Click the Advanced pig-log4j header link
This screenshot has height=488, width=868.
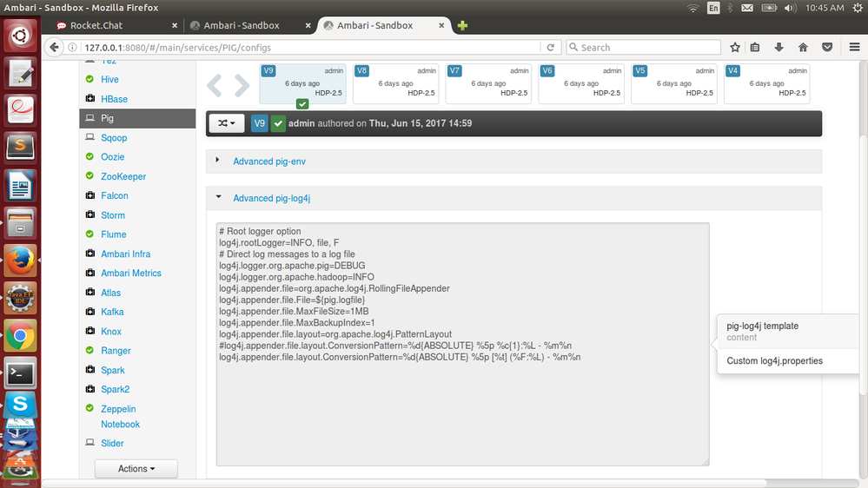click(271, 198)
